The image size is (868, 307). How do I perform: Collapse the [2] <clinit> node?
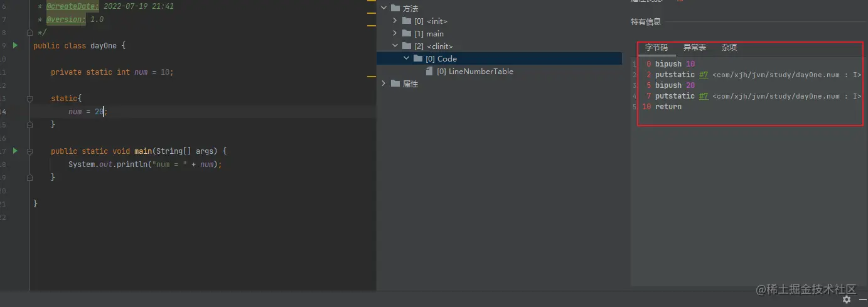coord(395,46)
